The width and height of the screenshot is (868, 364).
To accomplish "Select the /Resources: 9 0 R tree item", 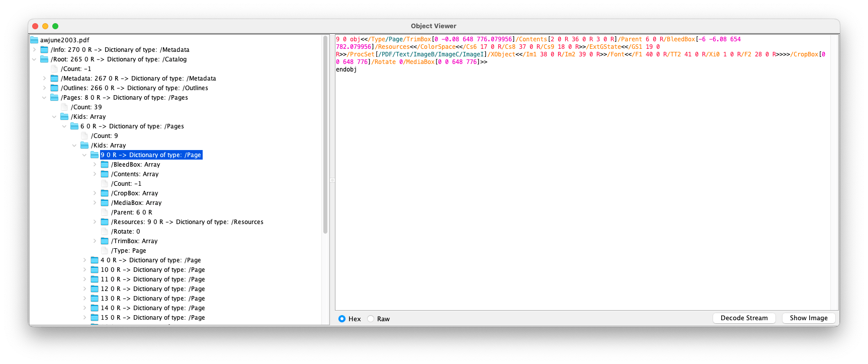I will pyautogui.click(x=187, y=222).
